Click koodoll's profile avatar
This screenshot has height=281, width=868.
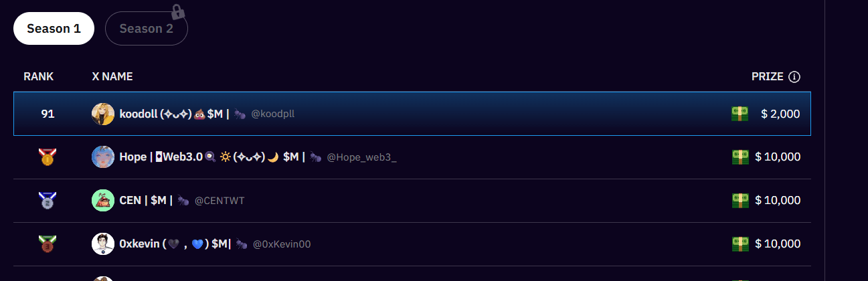tap(103, 114)
